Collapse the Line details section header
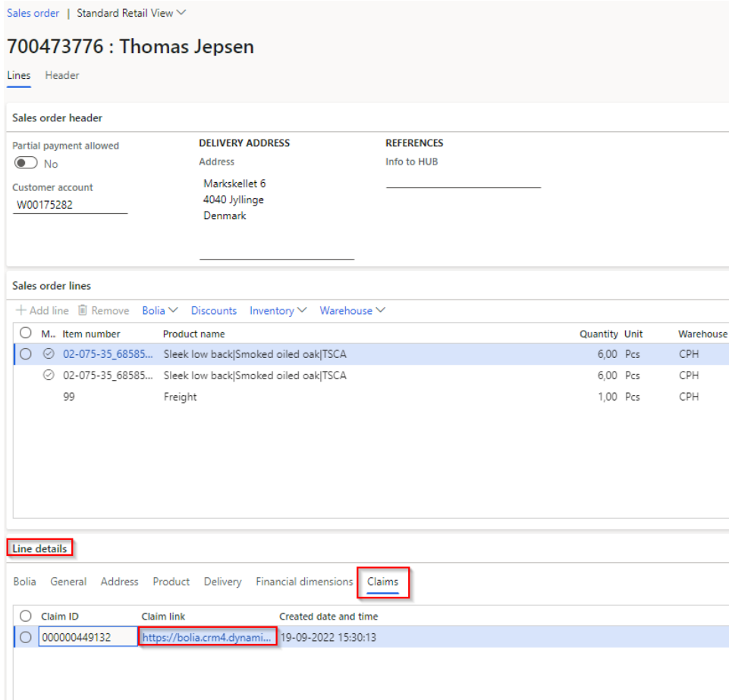The width and height of the screenshot is (729, 700). [x=39, y=548]
